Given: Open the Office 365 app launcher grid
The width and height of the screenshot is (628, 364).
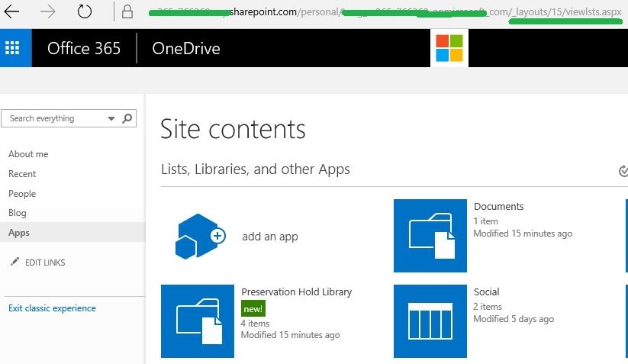Looking at the screenshot, I should coord(12,48).
